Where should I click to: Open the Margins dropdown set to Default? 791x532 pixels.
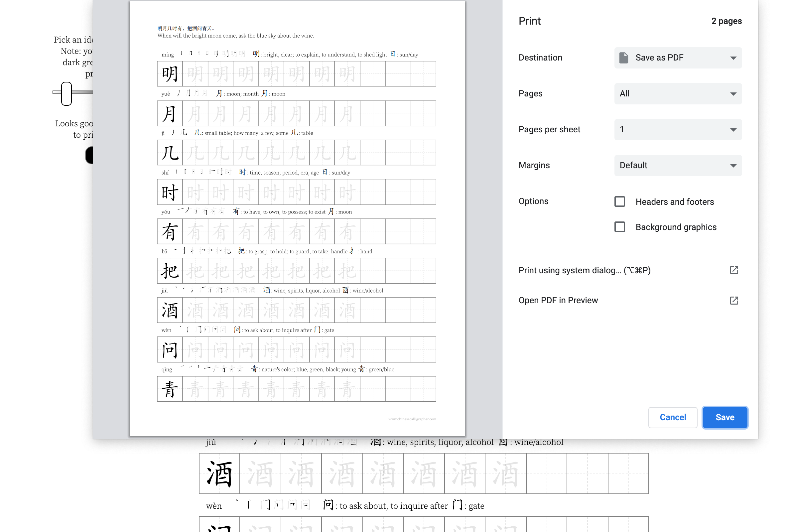pos(678,166)
